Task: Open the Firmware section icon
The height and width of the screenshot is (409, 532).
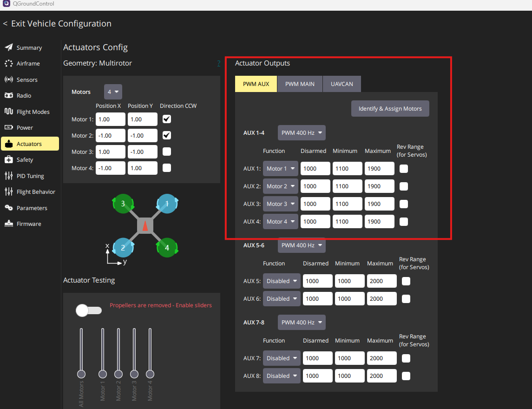Action: click(x=9, y=224)
